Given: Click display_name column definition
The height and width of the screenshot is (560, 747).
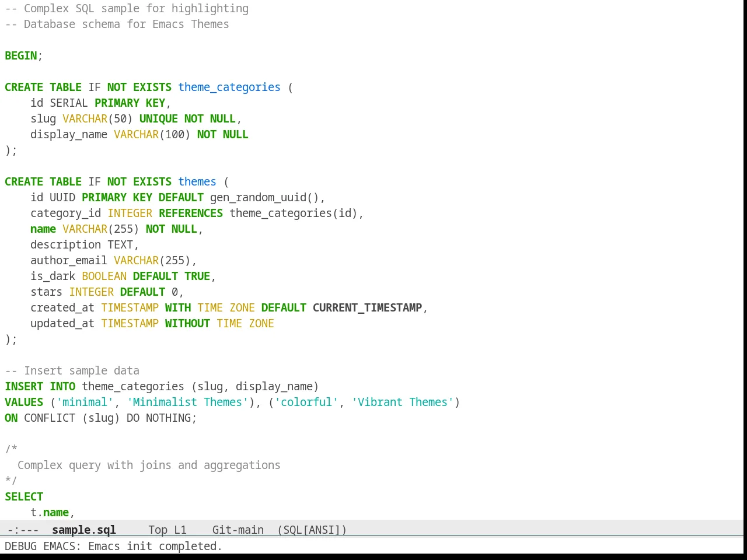Looking at the screenshot, I should pos(69,134).
